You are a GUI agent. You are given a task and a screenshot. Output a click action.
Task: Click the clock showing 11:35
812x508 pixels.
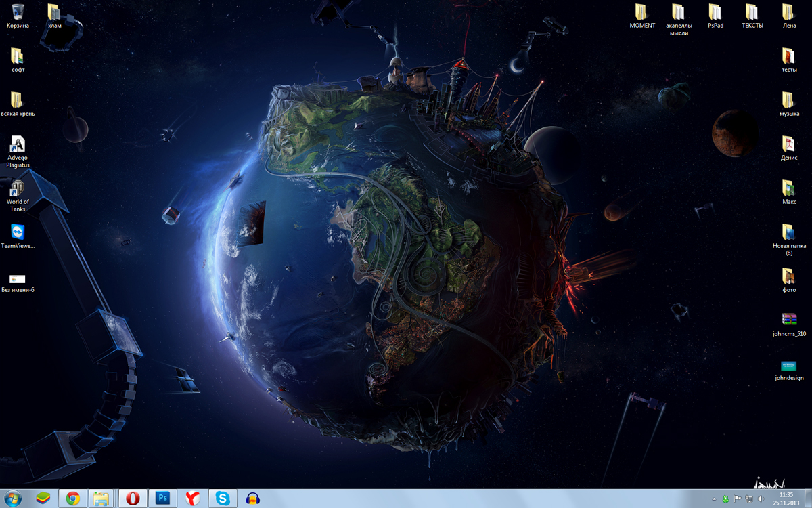786,499
